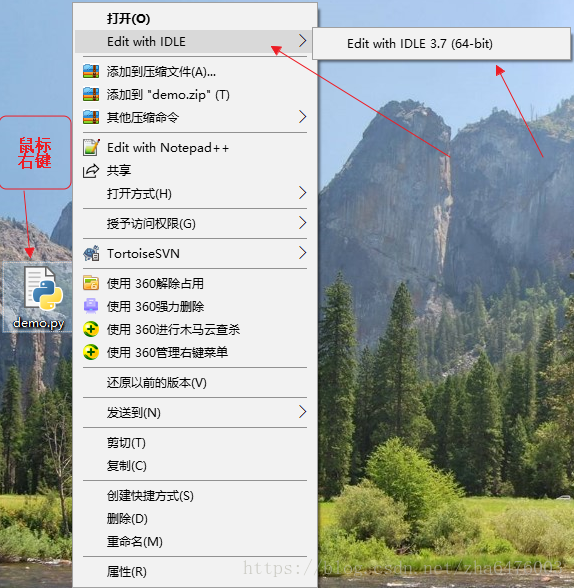Expand the TortoiseSVN submenu arrow
The image size is (574, 588).
click(303, 253)
